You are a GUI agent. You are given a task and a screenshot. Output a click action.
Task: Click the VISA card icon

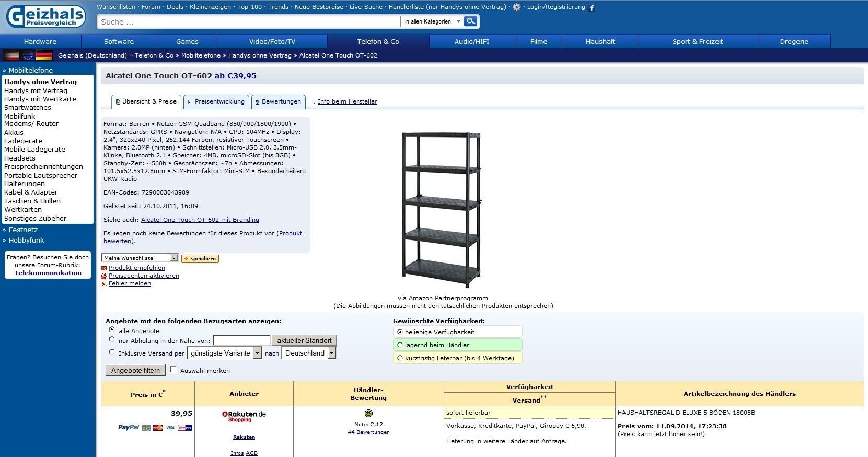click(x=170, y=428)
